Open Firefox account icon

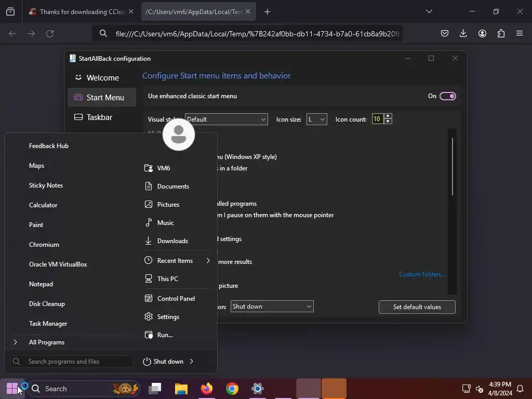(x=482, y=33)
